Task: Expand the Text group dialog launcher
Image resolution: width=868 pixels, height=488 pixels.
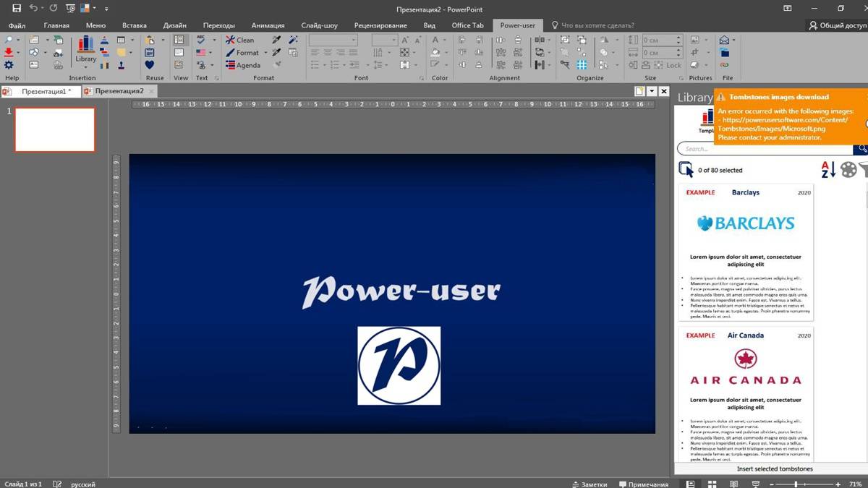Action: [217, 78]
